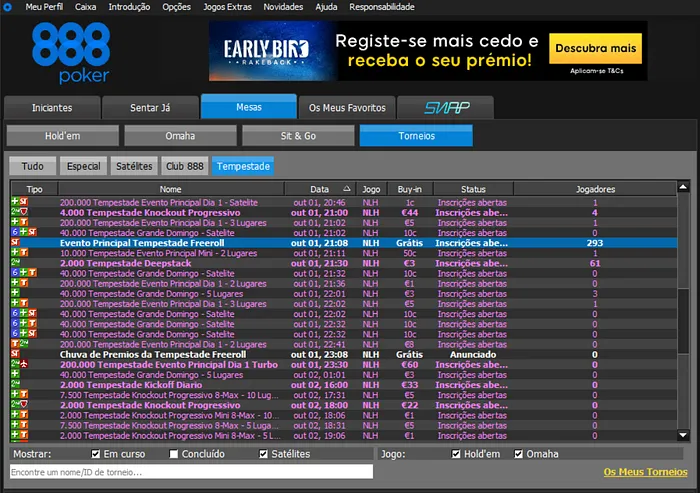Click the blue circle icon beside Meu Perfil
This screenshot has height=493, width=700.
click(x=8, y=7)
